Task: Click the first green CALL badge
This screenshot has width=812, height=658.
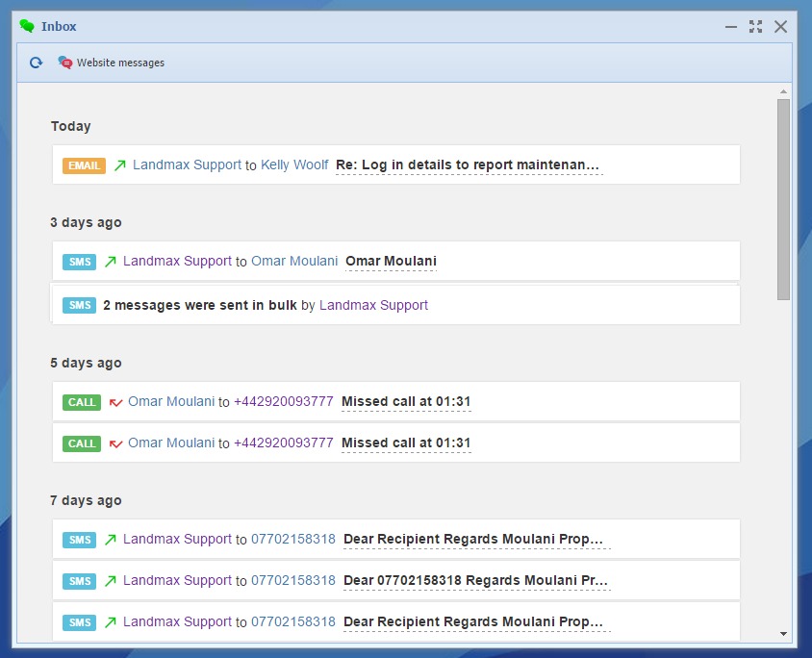Action: [82, 402]
